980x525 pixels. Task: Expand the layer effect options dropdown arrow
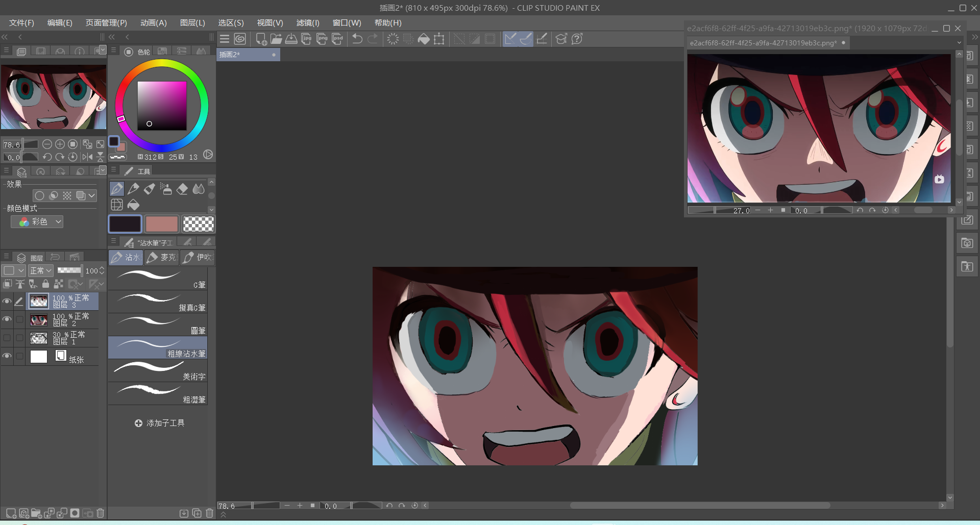92,195
